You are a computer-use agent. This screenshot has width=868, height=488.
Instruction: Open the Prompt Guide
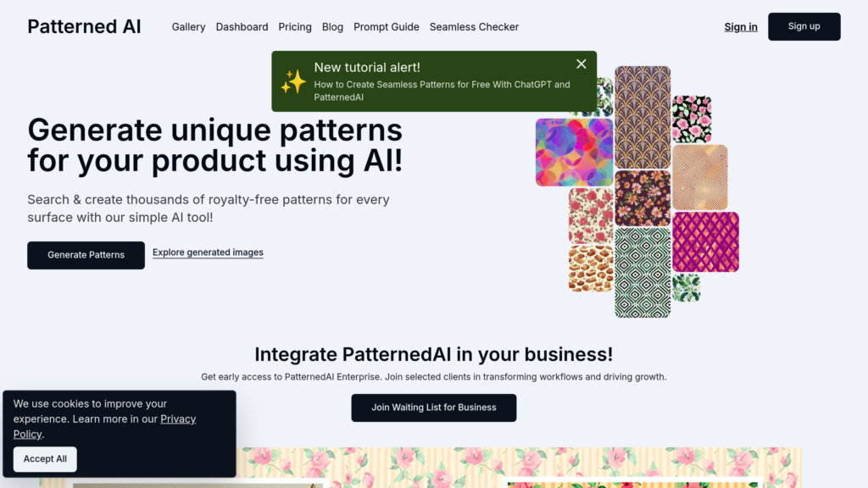pos(387,27)
